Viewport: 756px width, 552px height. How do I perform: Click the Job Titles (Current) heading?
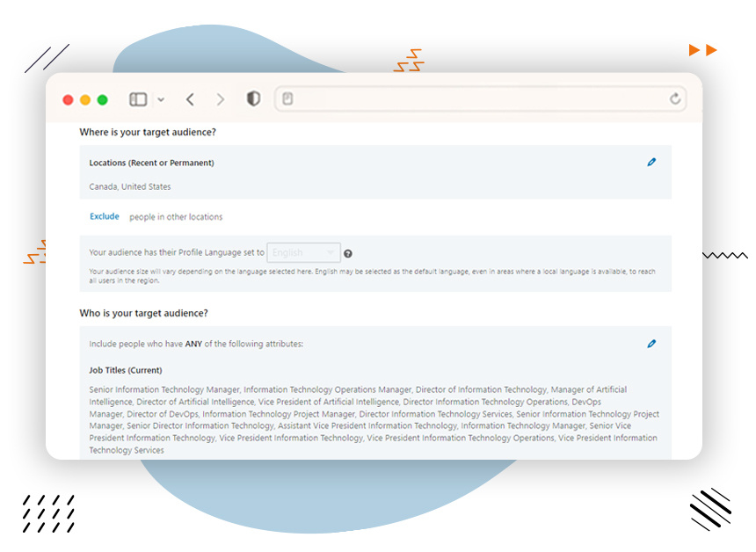pos(126,370)
